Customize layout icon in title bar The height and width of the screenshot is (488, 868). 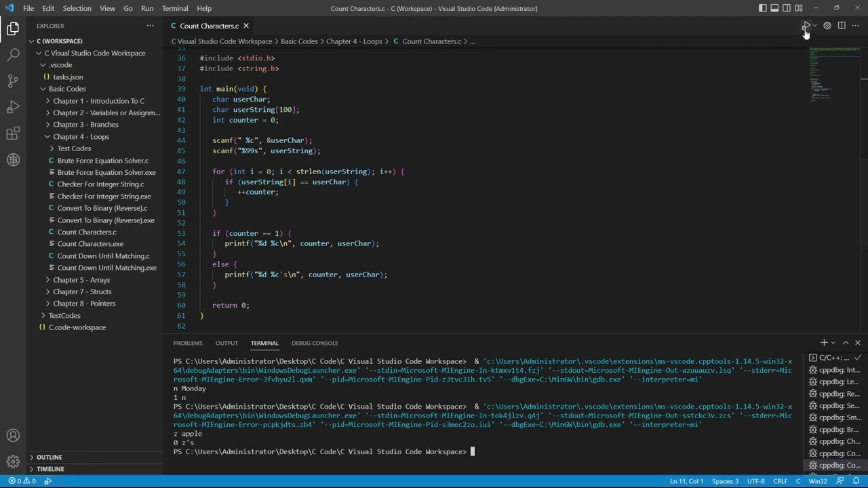[x=799, y=8]
